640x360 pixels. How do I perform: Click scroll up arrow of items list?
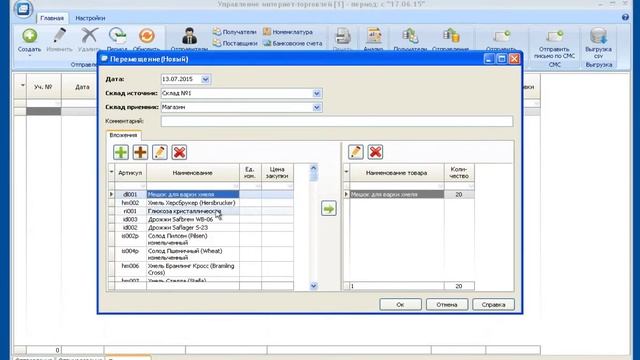pyautogui.click(x=313, y=168)
